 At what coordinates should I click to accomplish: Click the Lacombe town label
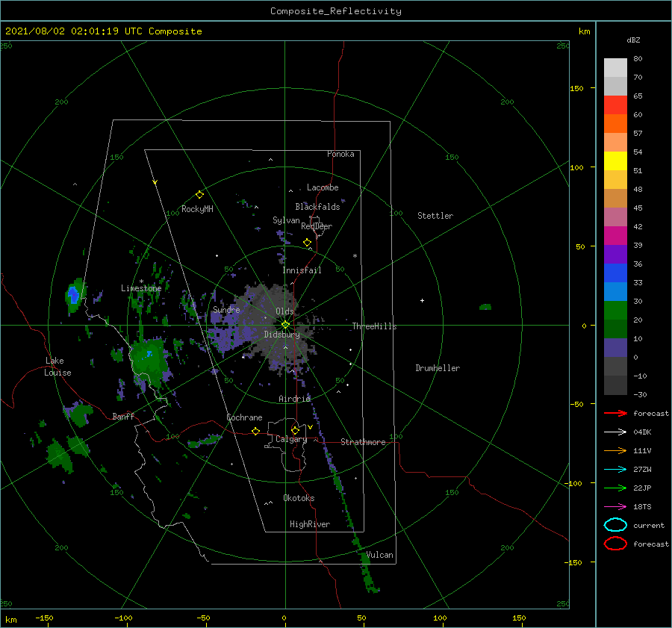pos(323,187)
